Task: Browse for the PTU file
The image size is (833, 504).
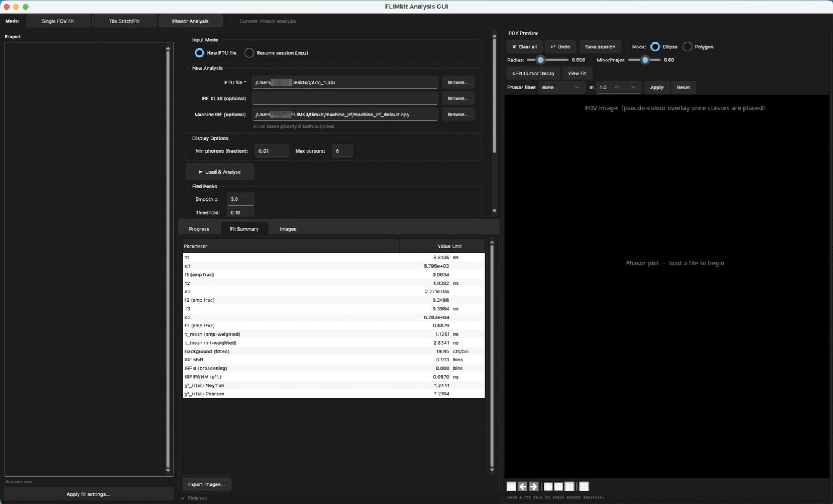Action: click(458, 82)
